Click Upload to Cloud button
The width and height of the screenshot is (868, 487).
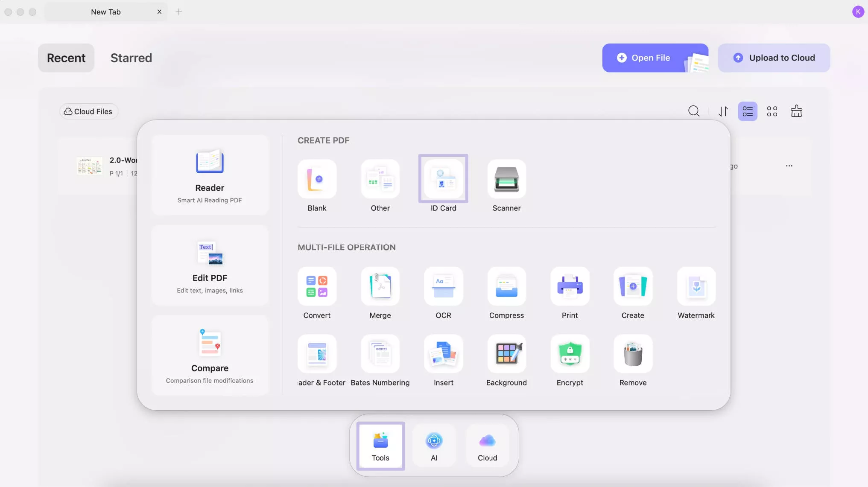click(x=774, y=58)
